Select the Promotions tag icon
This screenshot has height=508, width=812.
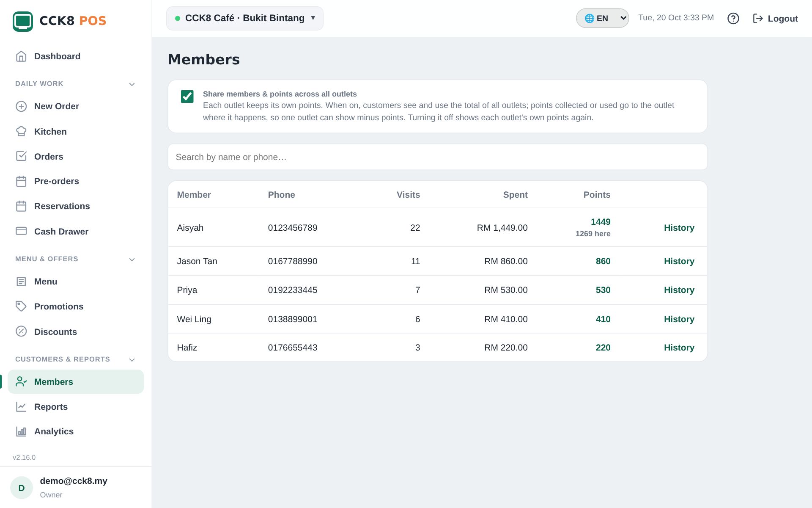(21, 306)
